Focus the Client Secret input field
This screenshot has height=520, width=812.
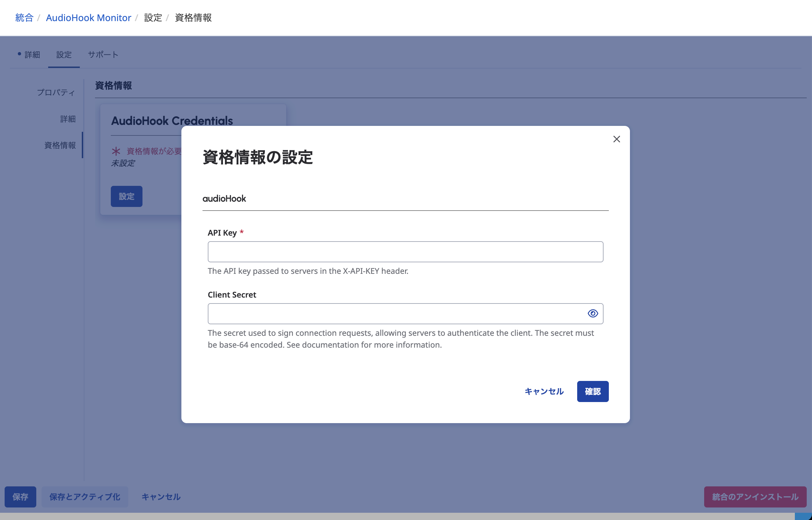point(405,313)
